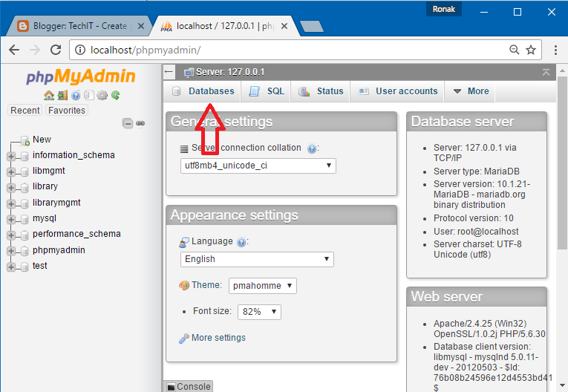Go back using browser back arrow
Viewport: 568px width, 392px height.
(x=14, y=50)
